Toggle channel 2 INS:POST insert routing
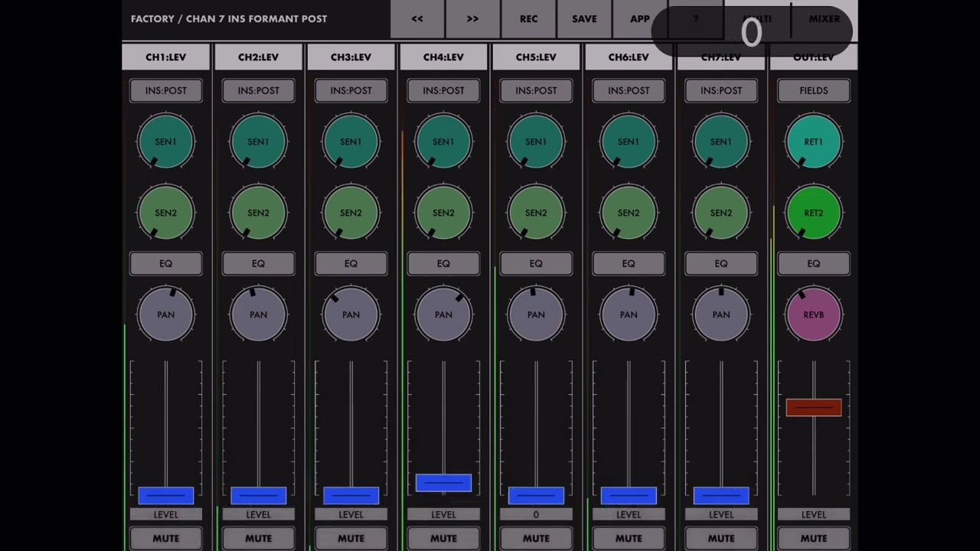Image resolution: width=980 pixels, height=551 pixels. 258,90
